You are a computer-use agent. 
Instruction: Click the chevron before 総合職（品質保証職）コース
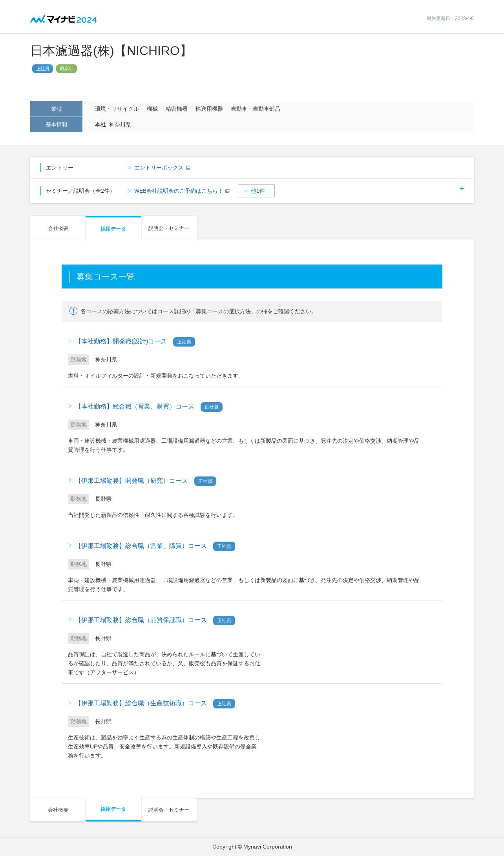tap(70, 619)
